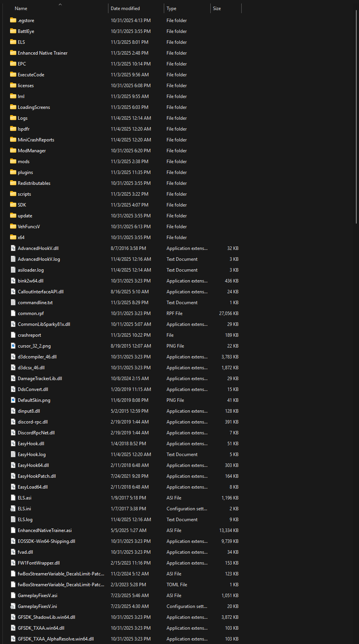Select the AdvancedHookV.log file name
The image size is (359, 644).
pyautogui.click(x=39, y=259)
